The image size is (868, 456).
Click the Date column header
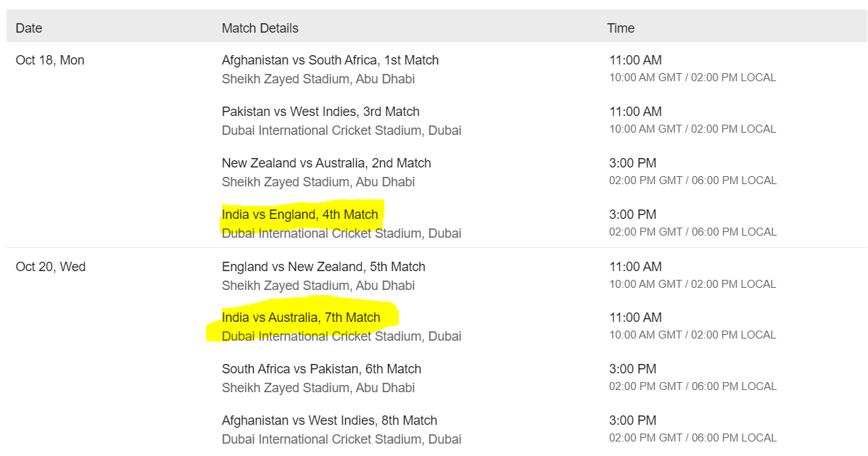pyautogui.click(x=29, y=28)
